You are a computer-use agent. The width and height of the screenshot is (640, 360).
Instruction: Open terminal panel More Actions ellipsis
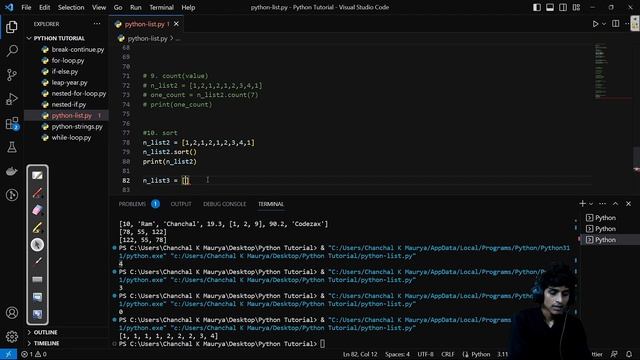(x=602, y=204)
